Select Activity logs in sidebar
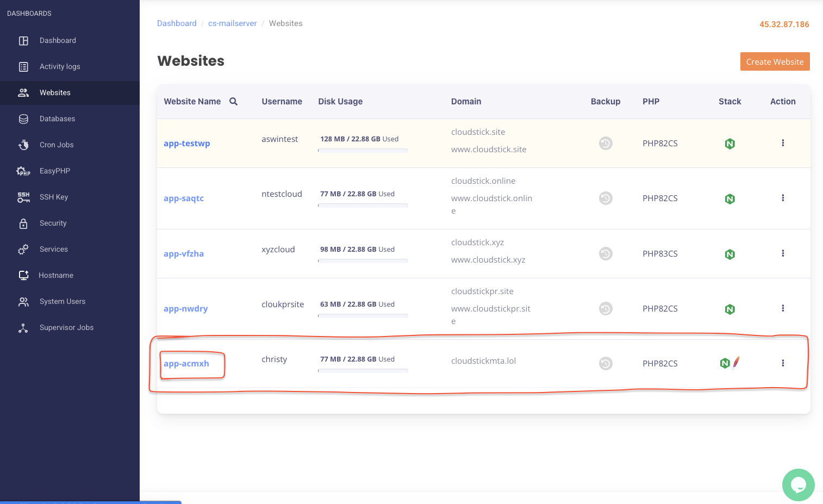 click(60, 67)
